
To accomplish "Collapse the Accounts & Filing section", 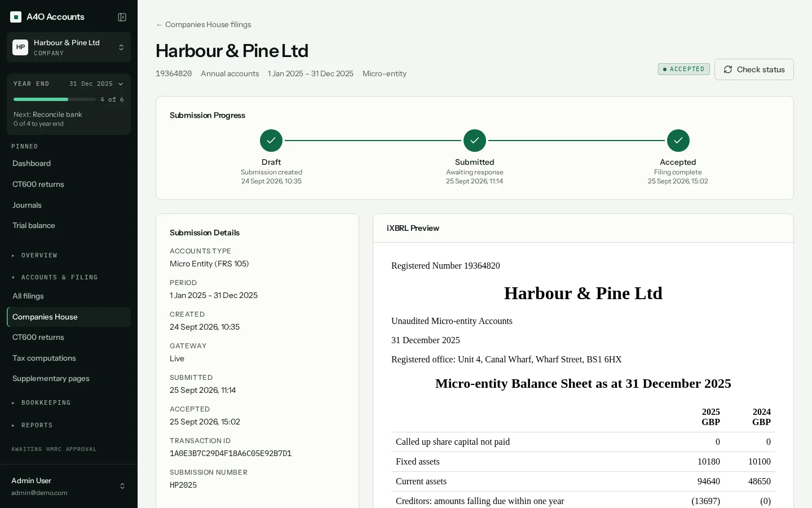I will coord(69,278).
